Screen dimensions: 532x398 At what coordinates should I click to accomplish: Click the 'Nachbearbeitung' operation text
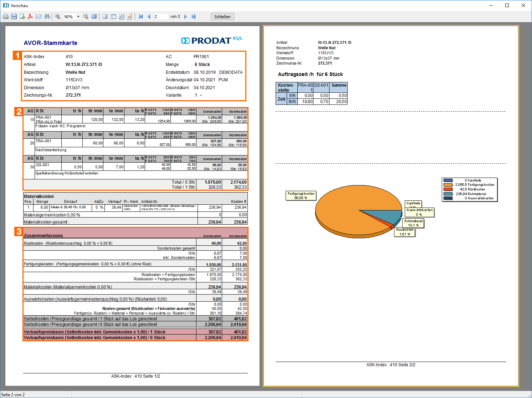point(51,150)
